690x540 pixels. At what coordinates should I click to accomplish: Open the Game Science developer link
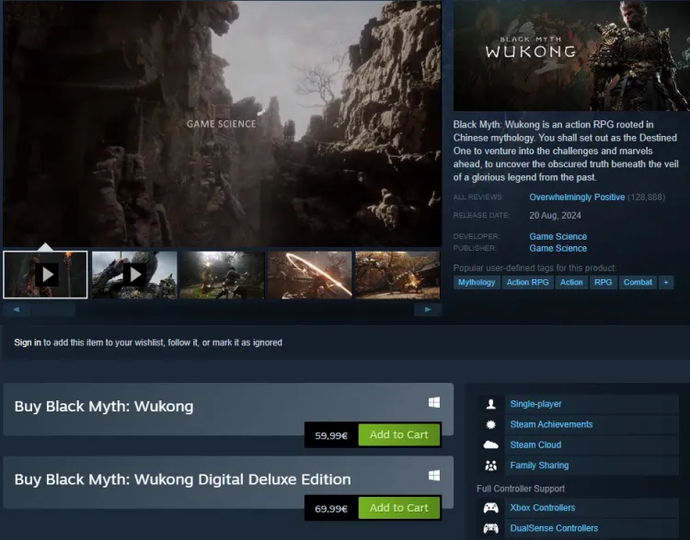557,237
